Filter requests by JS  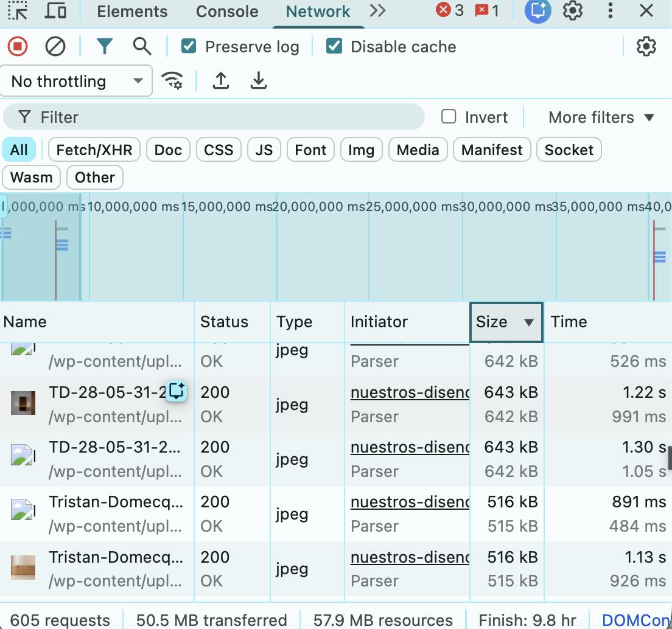(x=264, y=150)
